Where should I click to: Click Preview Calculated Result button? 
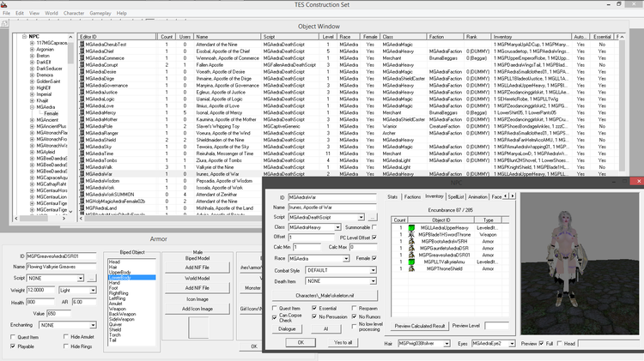419,326
